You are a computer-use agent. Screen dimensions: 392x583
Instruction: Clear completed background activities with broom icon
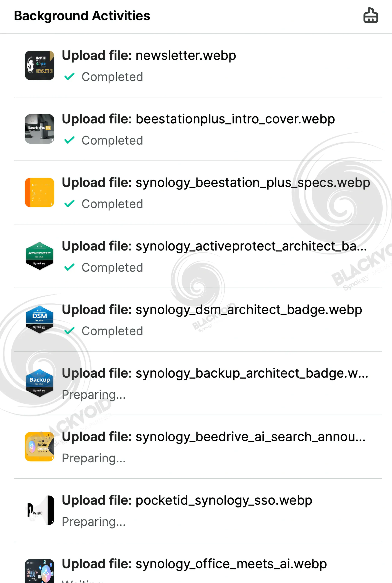click(370, 15)
